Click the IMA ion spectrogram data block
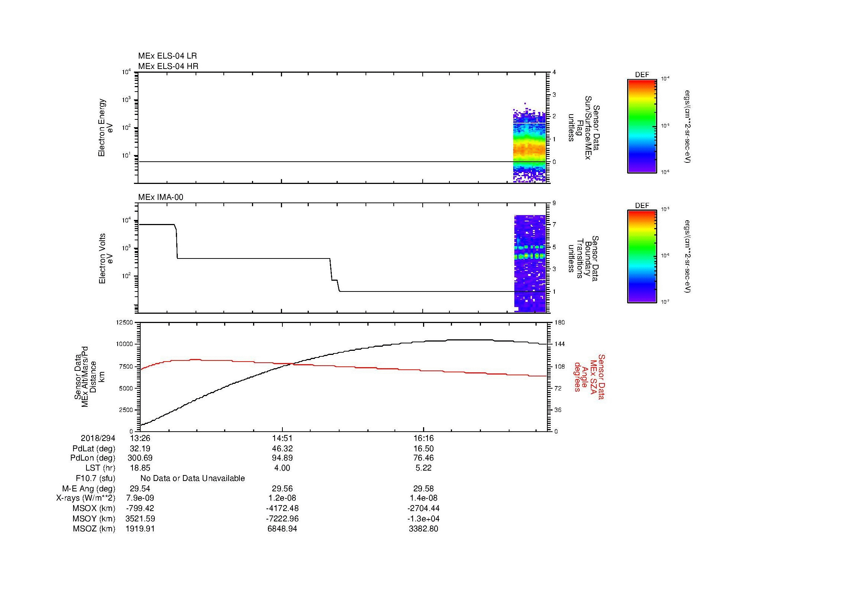Viewport: 868px width, 613px height. click(530, 264)
